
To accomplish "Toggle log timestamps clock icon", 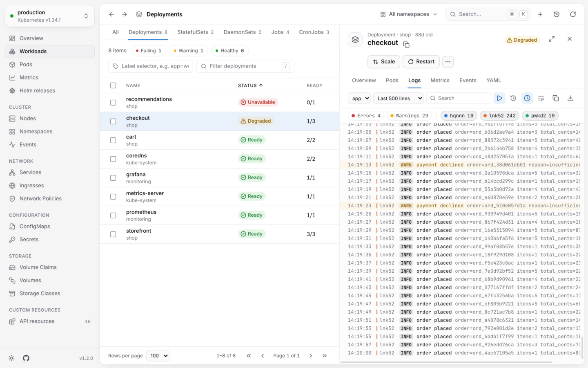I will coord(527,98).
